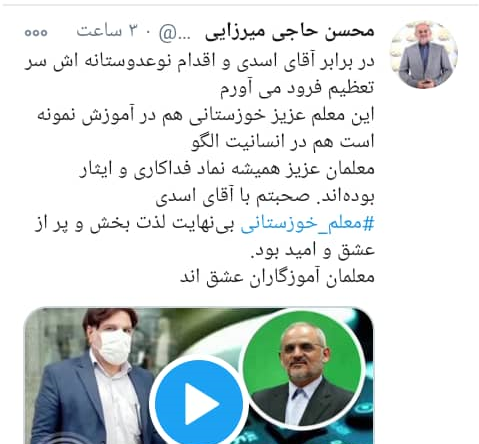
Task: Click the tweet line starting در برابر آقای اسدی
Action: tap(199, 62)
